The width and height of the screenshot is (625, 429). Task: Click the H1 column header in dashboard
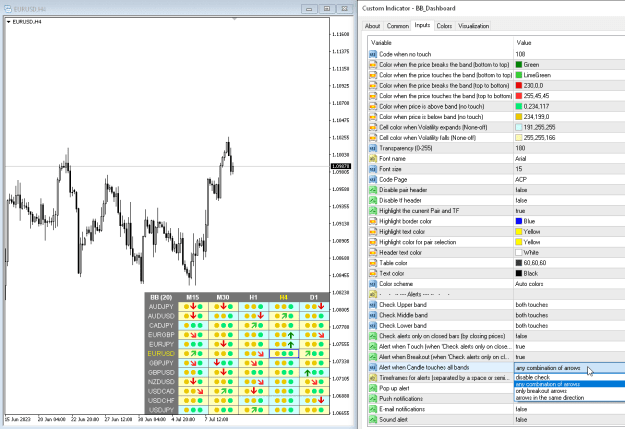point(253,297)
